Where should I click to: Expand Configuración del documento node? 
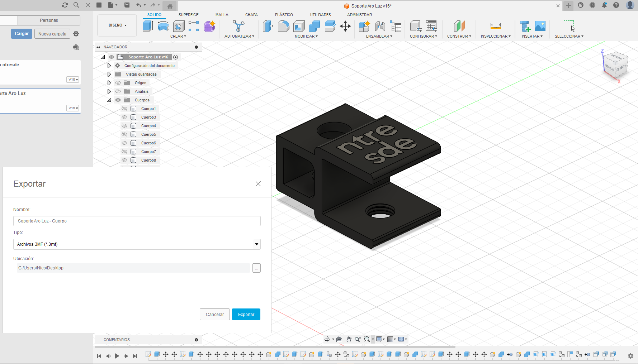tap(109, 66)
